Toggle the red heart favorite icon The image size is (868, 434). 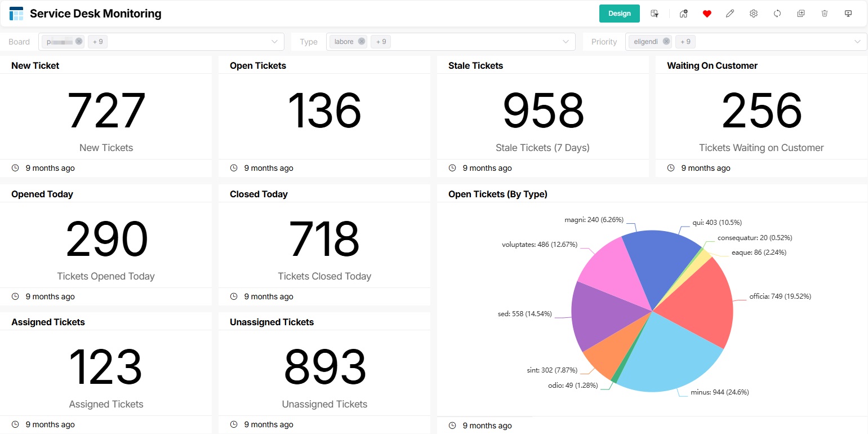(707, 14)
